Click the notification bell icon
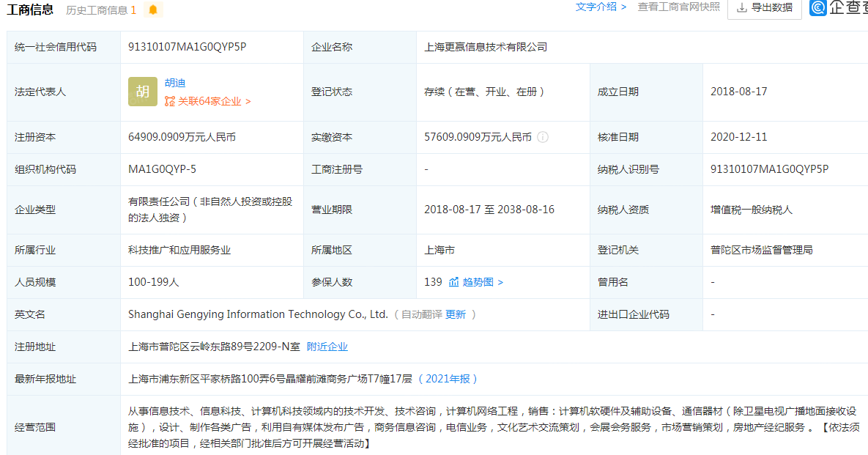 [152, 10]
